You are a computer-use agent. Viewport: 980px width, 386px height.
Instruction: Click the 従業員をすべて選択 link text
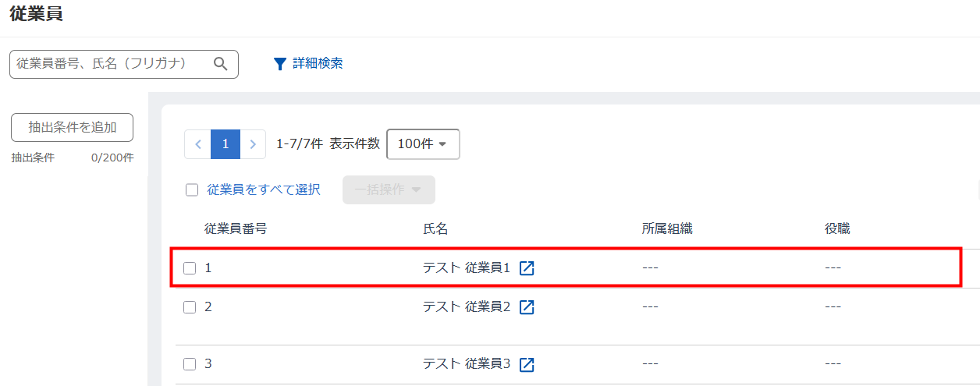coord(264,189)
